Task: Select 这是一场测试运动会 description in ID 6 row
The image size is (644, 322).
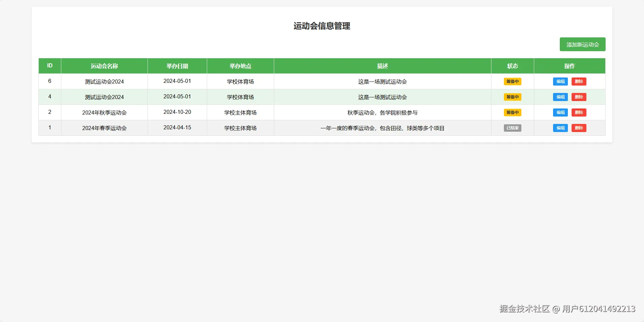Action: (x=383, y=82)
